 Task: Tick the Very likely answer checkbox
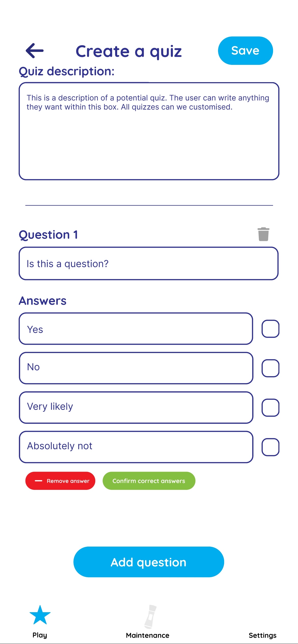270,407
